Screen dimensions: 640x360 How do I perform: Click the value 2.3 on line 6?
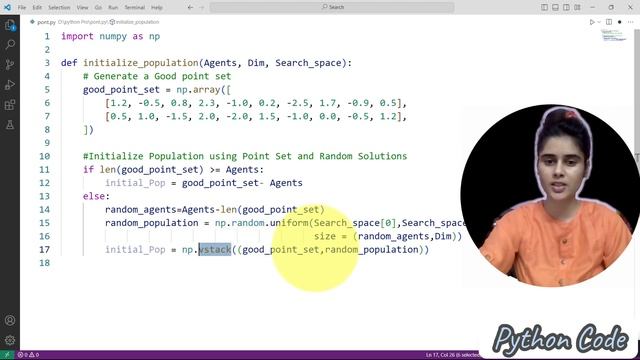207,103
